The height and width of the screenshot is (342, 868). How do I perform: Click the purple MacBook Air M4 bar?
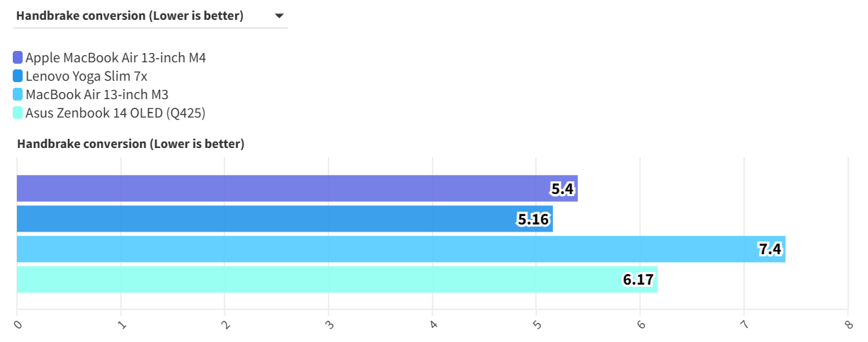(283, 188)
